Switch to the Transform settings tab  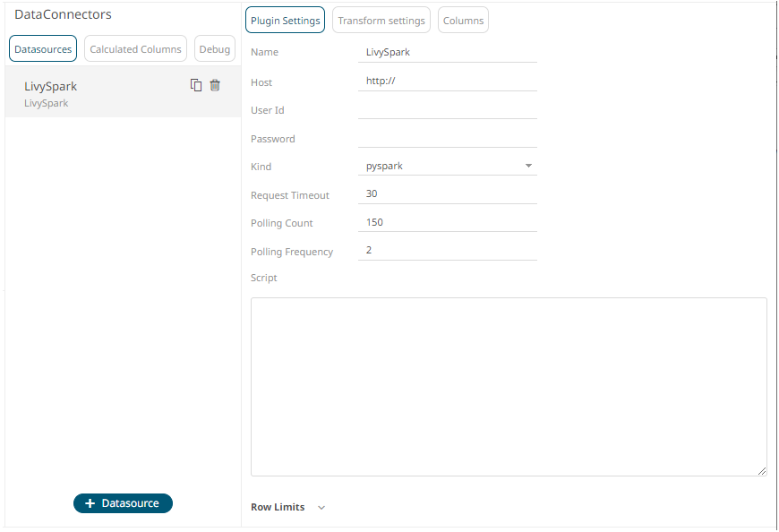point(381,21)
